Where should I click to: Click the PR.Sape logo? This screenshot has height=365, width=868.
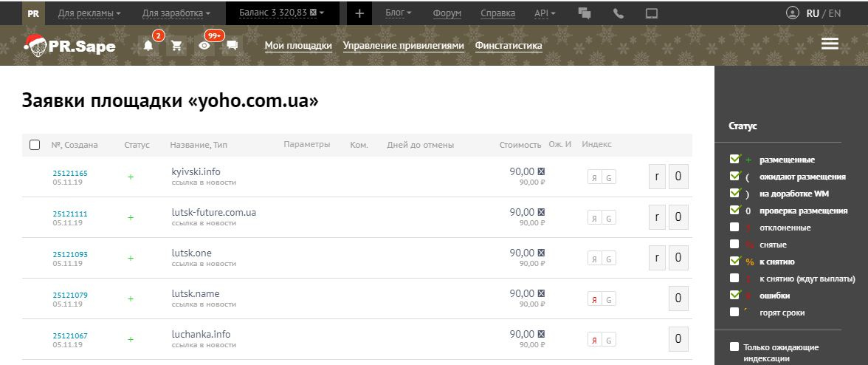(x=69, y=45)
